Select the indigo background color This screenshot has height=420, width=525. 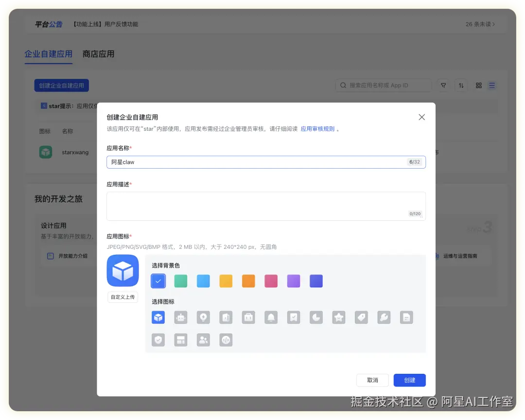pyautogui.click(x=316, y=281)
